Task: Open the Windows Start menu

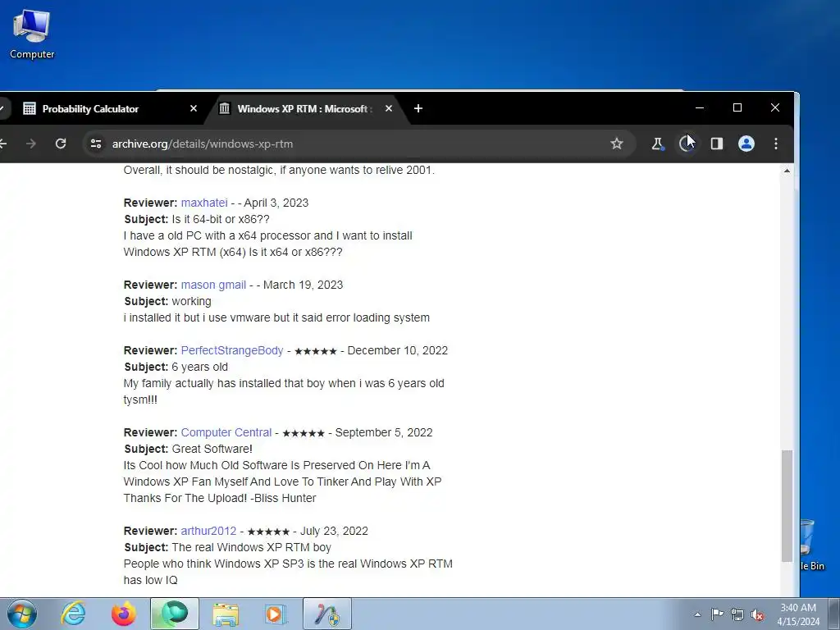Action: click(x=22, y=614)
